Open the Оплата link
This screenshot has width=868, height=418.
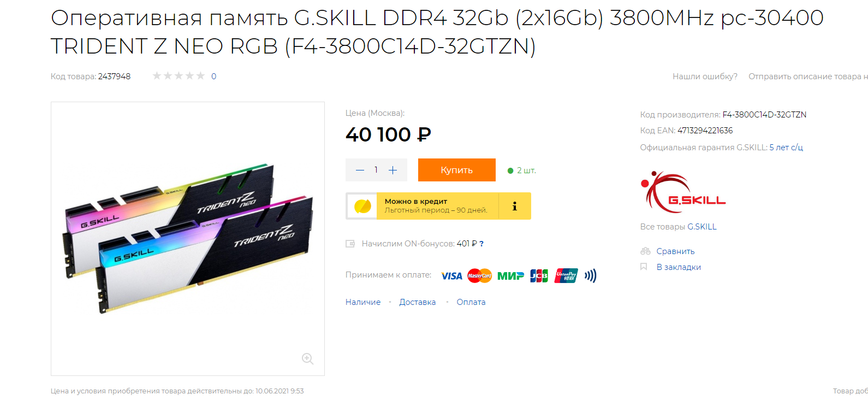[x=471, y=302]
